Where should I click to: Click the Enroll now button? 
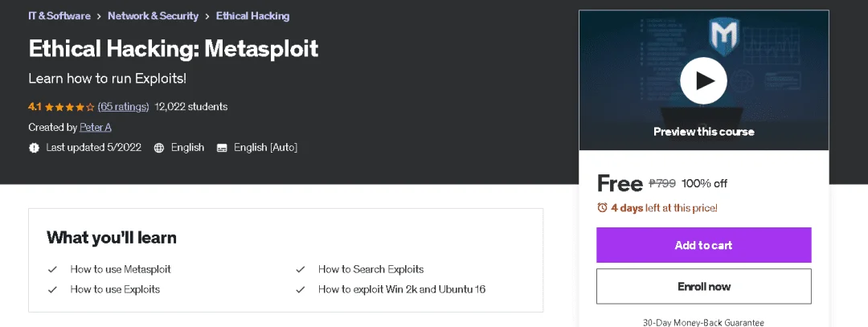point(703,287)
